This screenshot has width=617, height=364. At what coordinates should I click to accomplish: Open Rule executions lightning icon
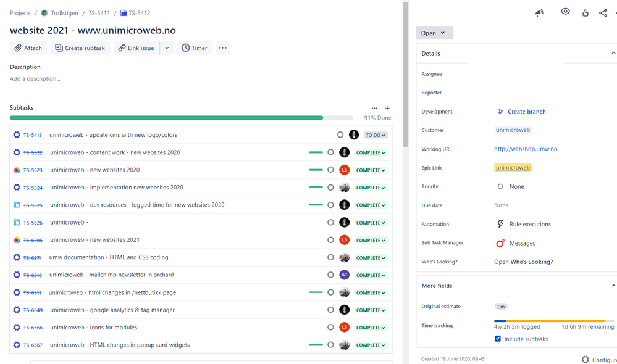click(x=500, y=224)
